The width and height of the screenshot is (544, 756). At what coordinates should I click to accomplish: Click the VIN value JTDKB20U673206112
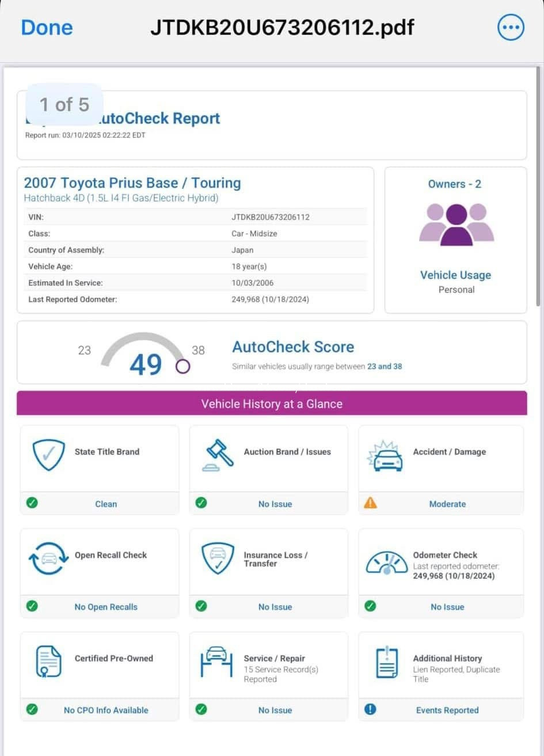(x=271, y=217)
